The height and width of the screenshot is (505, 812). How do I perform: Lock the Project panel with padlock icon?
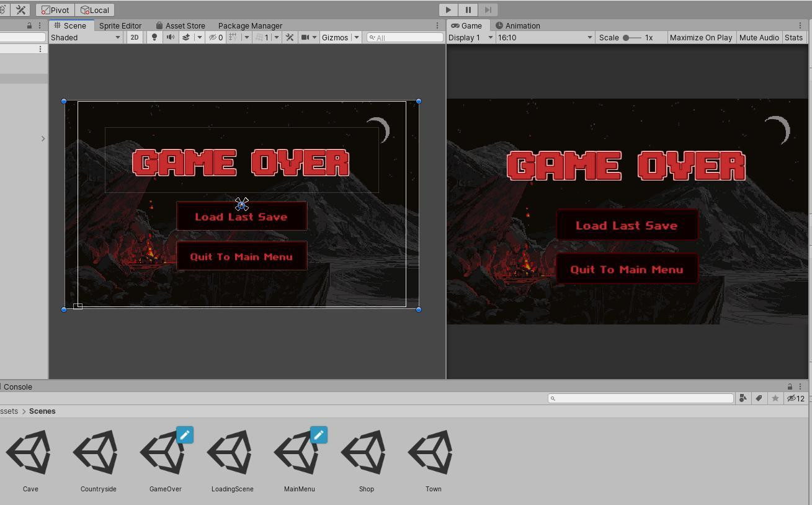point(790,387)
